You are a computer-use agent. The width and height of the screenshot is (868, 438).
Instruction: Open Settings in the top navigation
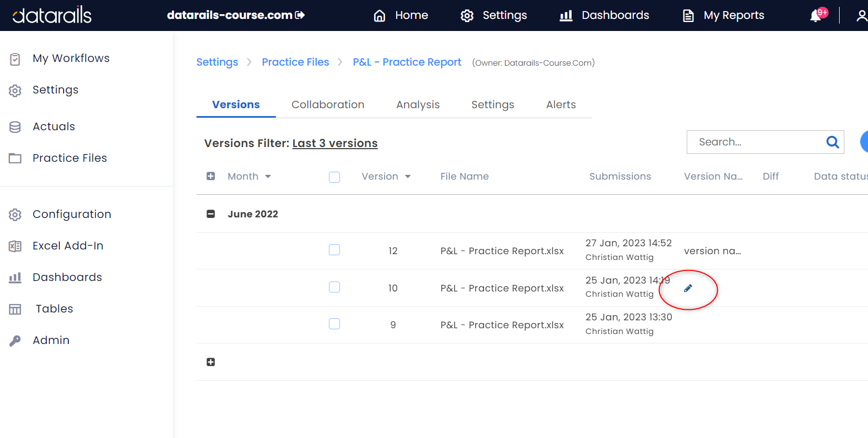pyautogui.click(x=504, y=15)
